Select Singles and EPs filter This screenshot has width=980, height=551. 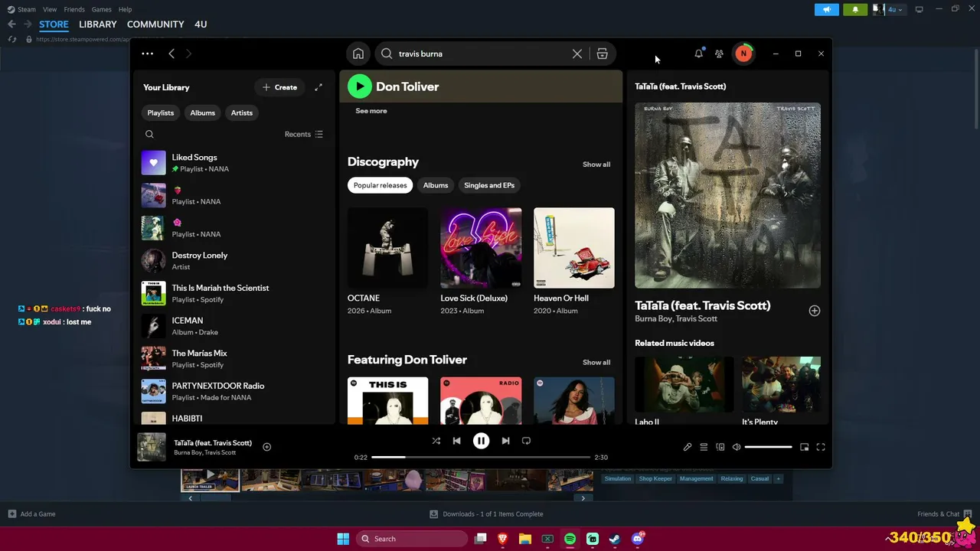coord(489,185)
